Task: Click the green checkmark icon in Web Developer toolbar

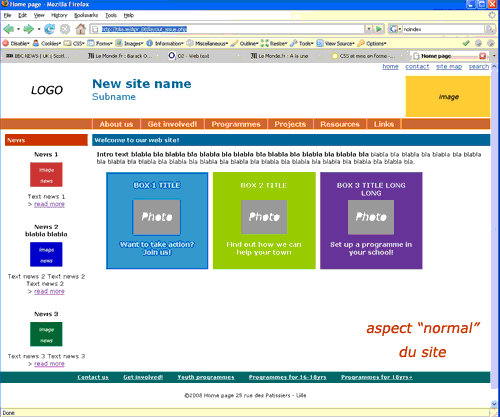Action: pos(466,43)
